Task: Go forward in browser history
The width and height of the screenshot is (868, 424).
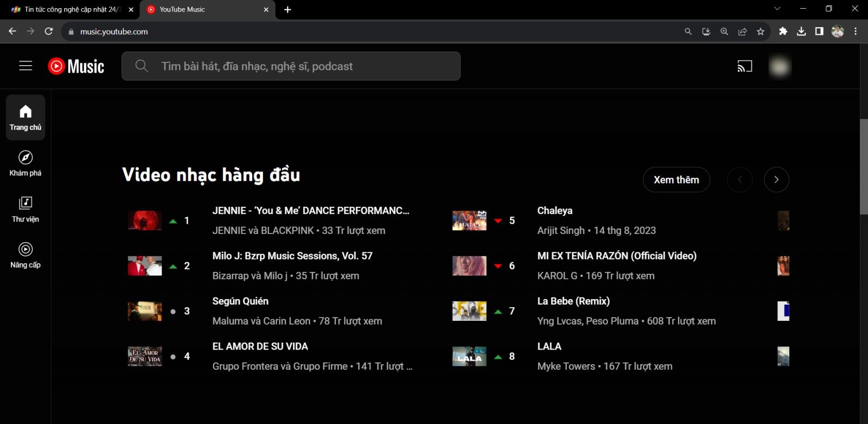Action: pyautogui.click(x=30, y=31)
